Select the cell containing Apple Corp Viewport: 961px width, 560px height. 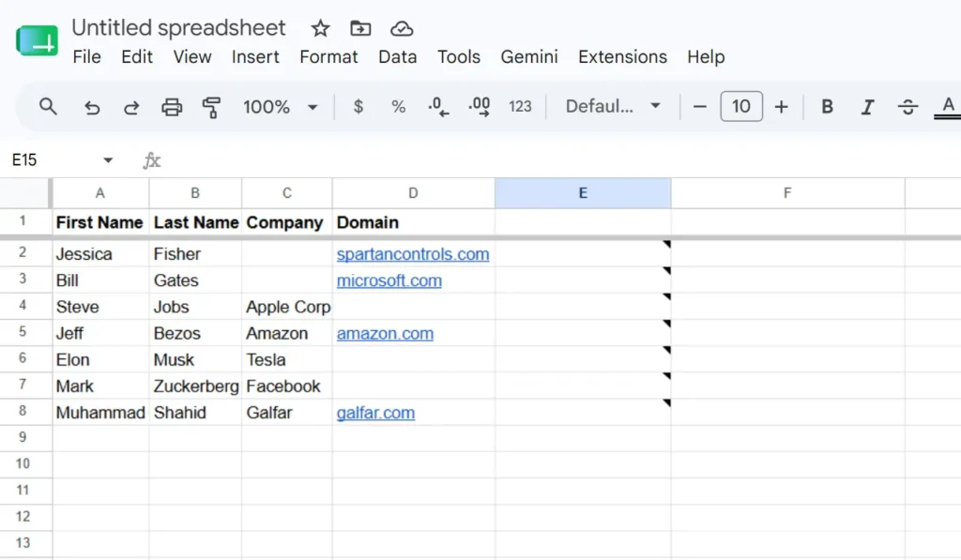coord(287,307)
